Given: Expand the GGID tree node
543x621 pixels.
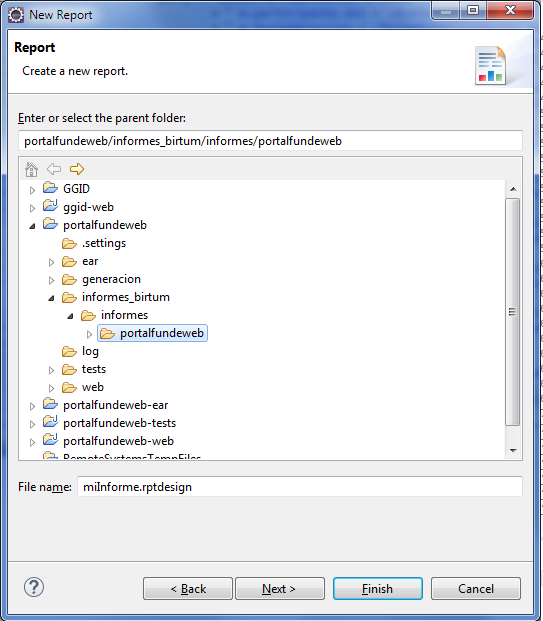Looking at the screenshot, I should [32, 190].
